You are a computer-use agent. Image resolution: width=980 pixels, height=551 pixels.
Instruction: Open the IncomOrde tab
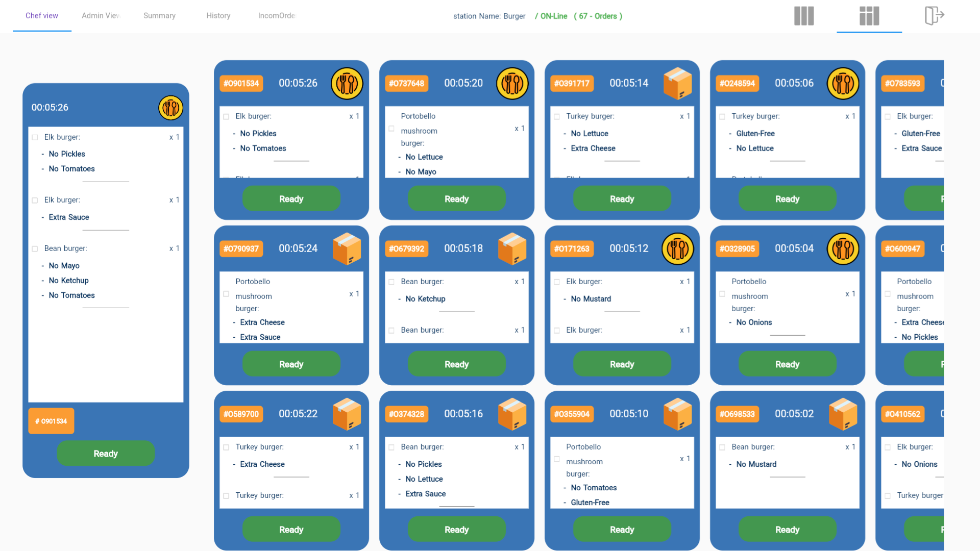point(277,15)
